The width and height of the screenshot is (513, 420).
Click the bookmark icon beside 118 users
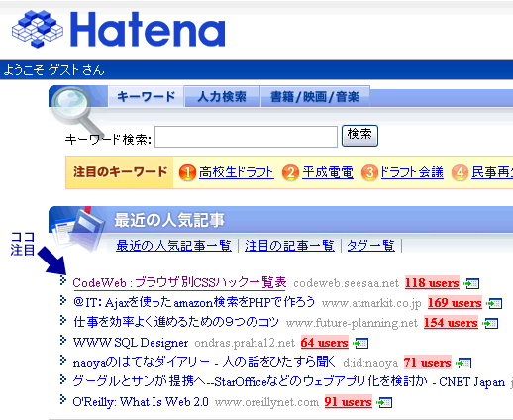(471, 283)
